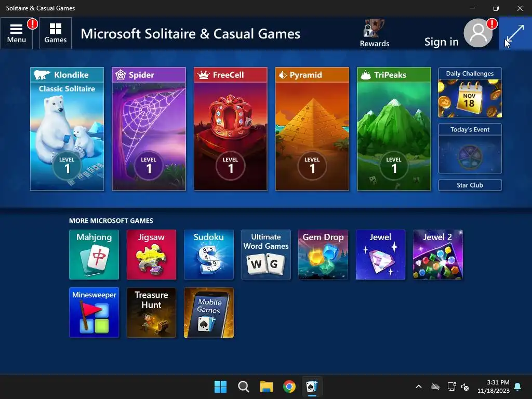Screen dimensions: 532x399
Task: Open the TriPeaks game card
Action: [x=394, y=129]
